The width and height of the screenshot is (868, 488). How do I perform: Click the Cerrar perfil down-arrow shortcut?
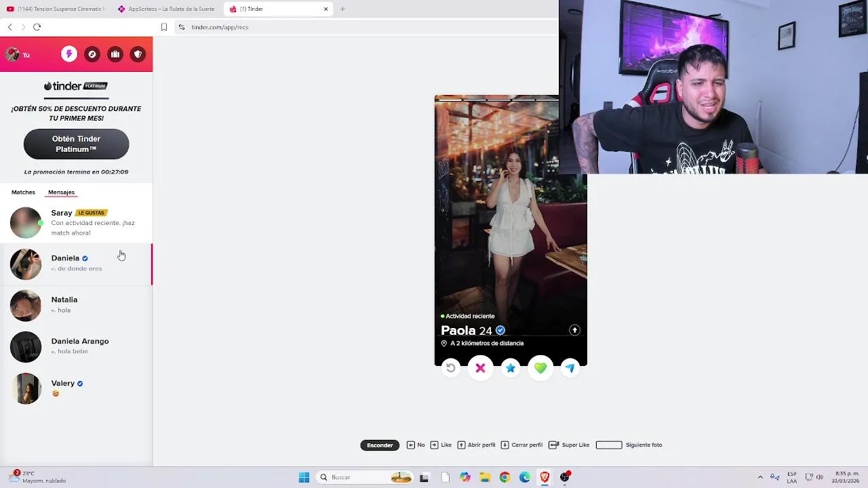(x=521, y=445)
